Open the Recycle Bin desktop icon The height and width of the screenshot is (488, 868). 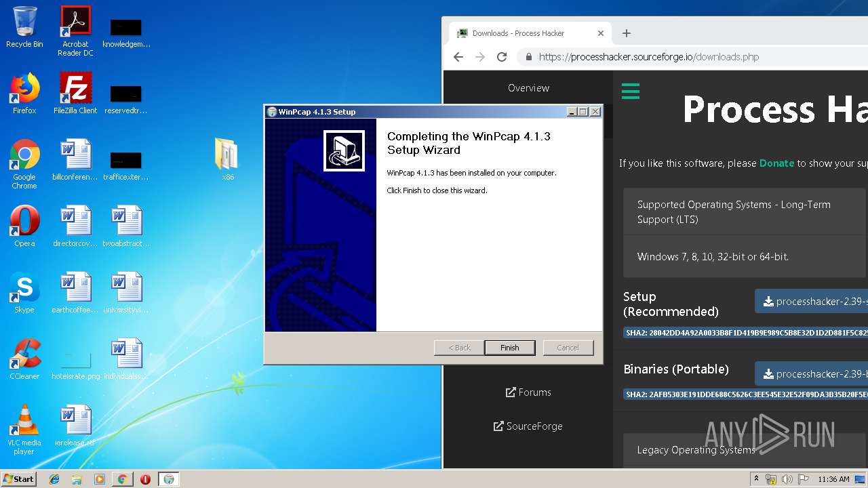(x=24, y=27)
